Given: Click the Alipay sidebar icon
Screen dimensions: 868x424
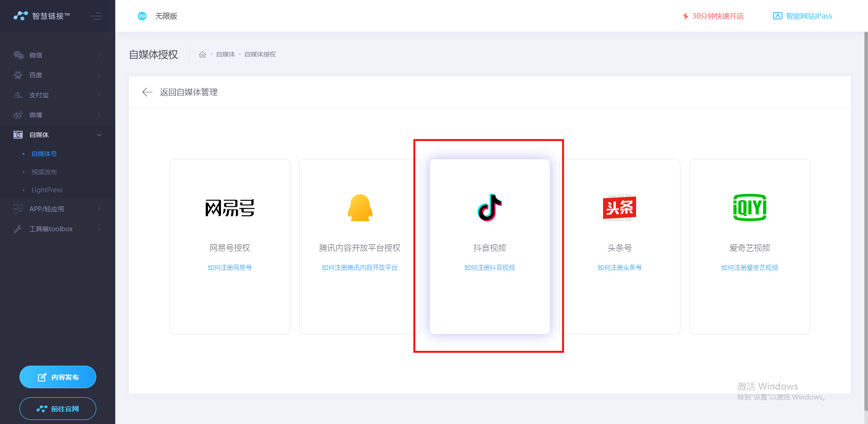Looking at the screenshot, I should pyautogui.click(x=18, y=95).
